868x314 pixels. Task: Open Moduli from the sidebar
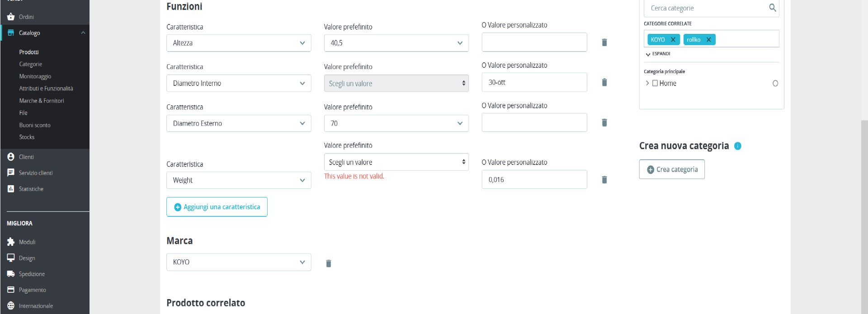click(27, 242)
